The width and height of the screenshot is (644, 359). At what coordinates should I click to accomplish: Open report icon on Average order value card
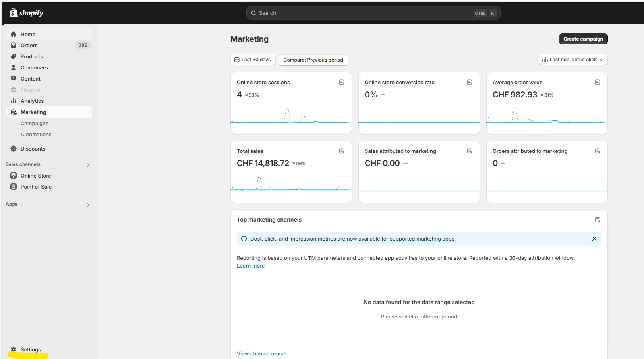coord(597,82)
